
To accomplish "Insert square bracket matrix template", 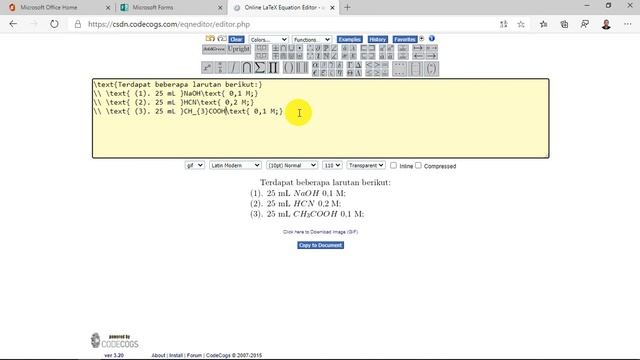I will (416, 69).
